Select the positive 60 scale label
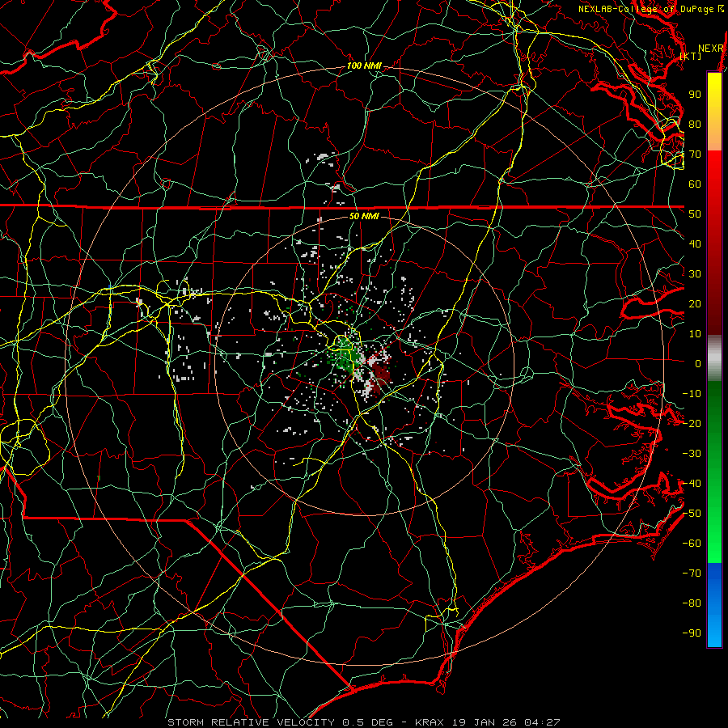The width and height of the screenshot is (728, 728). [695, 184]
